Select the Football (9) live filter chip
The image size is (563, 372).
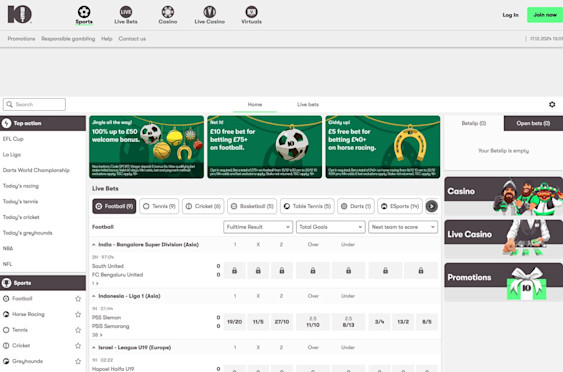(114, 206)
